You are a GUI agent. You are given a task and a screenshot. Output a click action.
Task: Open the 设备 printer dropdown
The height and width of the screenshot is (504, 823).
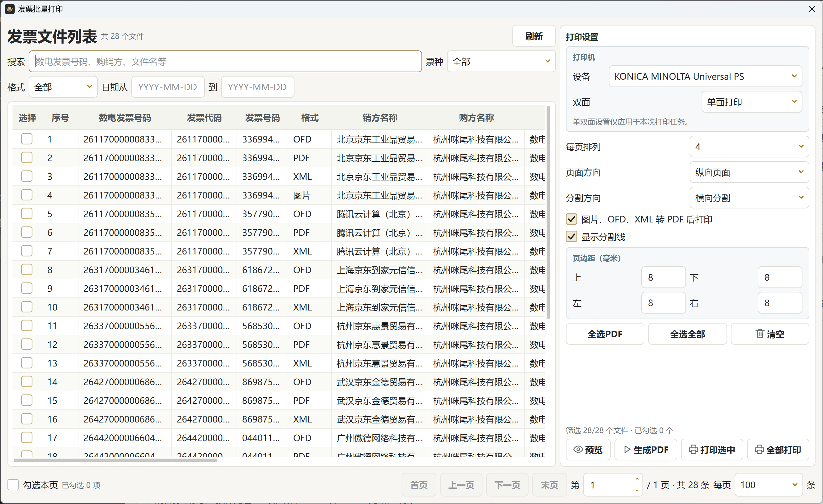point(705,77)
